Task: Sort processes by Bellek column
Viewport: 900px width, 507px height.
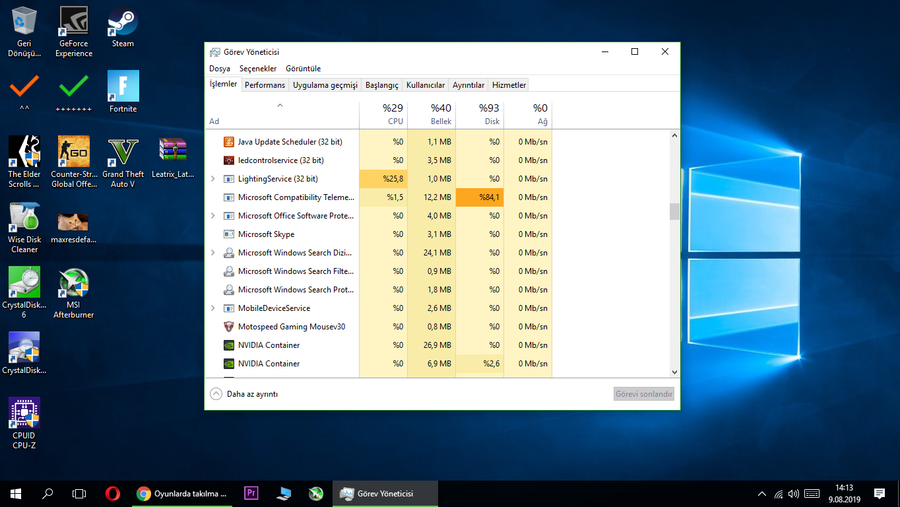Action: tap(432, 114)
